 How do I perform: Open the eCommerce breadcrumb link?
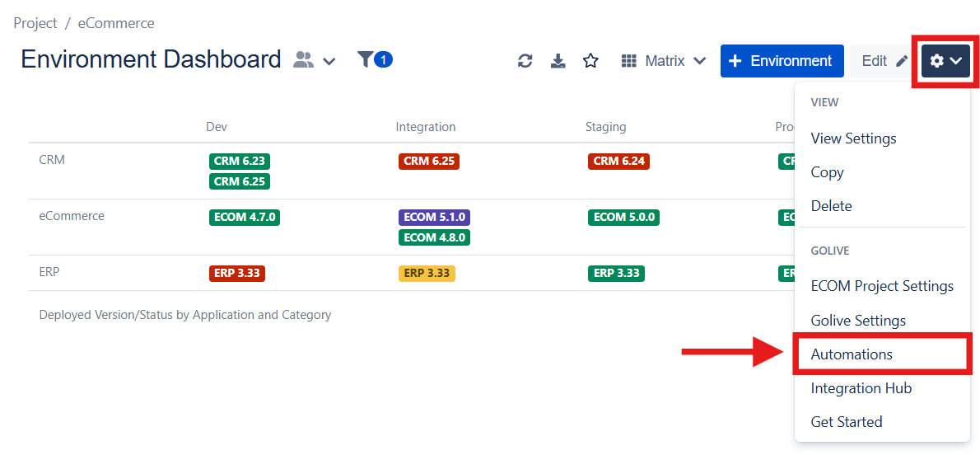coord(116,23)
